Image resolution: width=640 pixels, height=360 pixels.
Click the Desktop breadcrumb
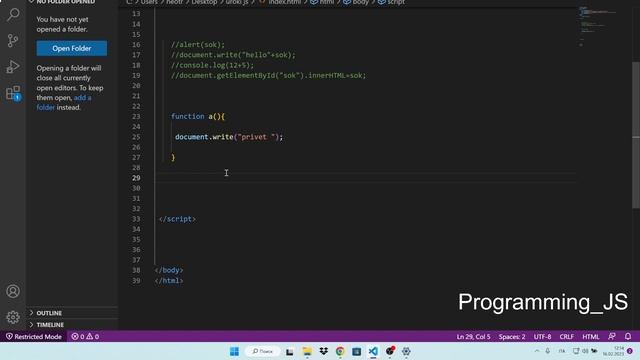click(x=204, y=2)
